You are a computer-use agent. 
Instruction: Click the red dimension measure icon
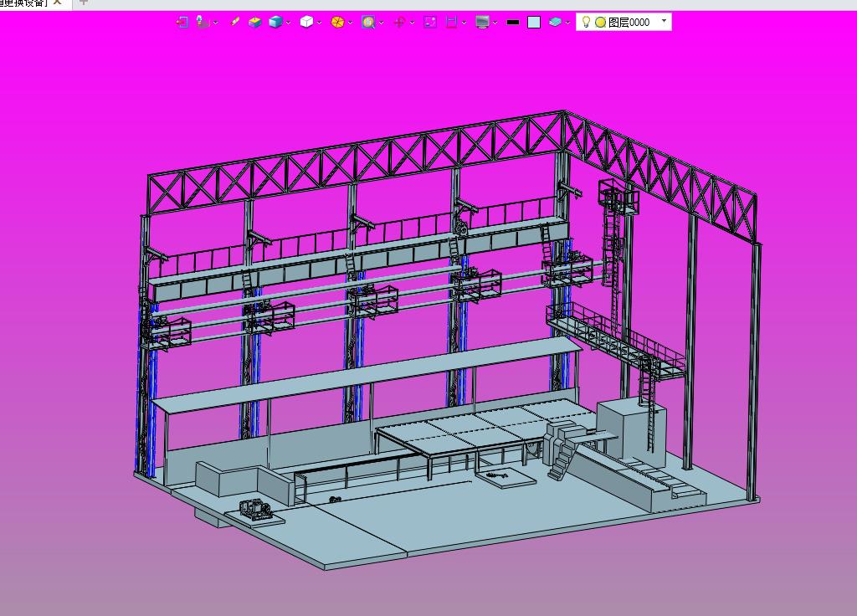[x=451, y=22]
